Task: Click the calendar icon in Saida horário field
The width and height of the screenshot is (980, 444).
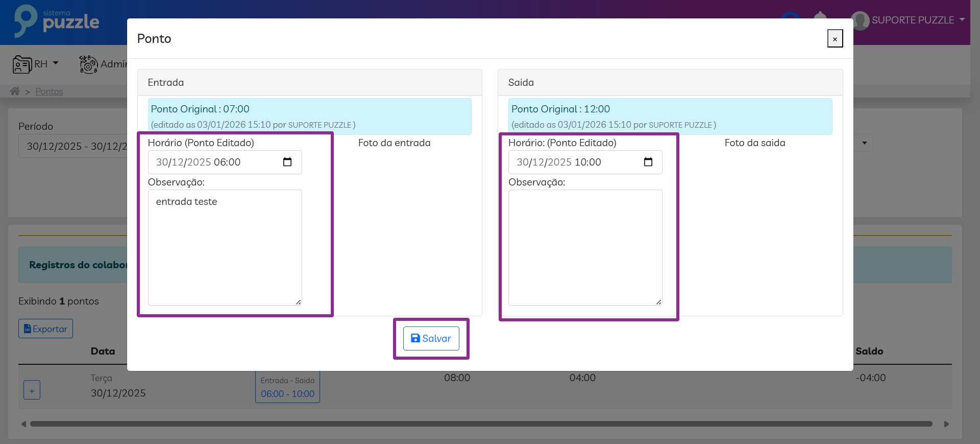Action: point(648,162)
